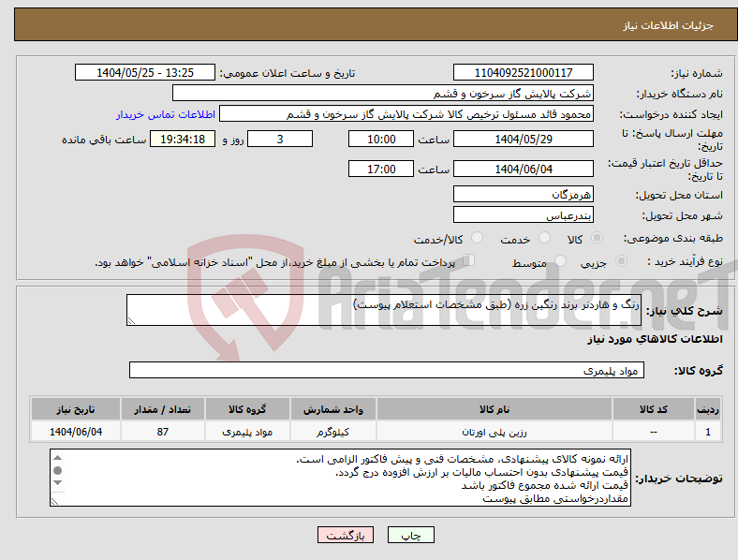
Task: Click the رزین پلی اورتان item cell
Action: [494, 431]
